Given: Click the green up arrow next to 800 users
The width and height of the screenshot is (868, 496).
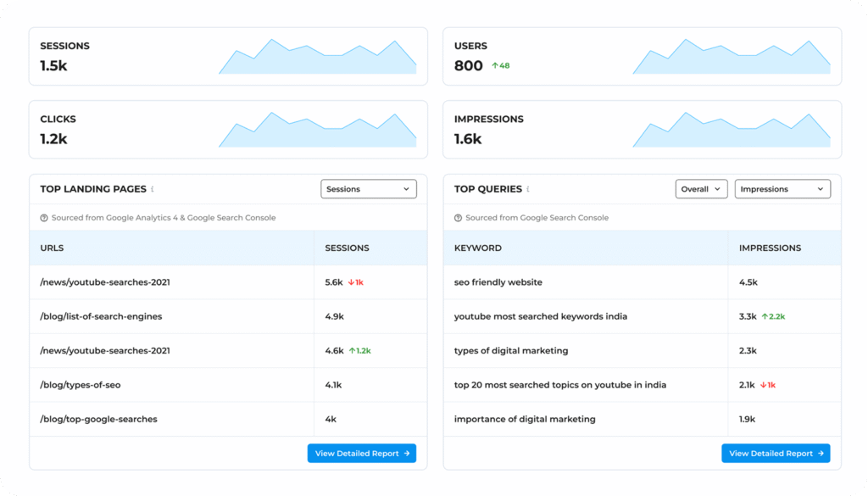Looking at the screenshot, I should pyautogui.click(x=495, y=65).
